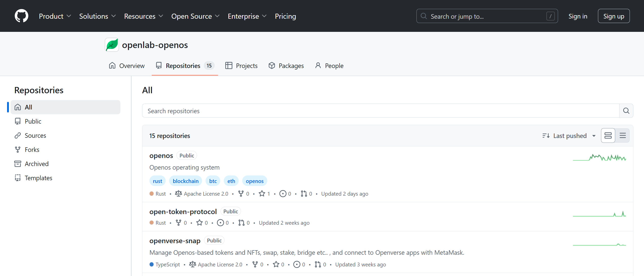The width and height of the screenshot is (644, 276).
Task: Click the GitHub Octocat logo
Action: point(21,16)
